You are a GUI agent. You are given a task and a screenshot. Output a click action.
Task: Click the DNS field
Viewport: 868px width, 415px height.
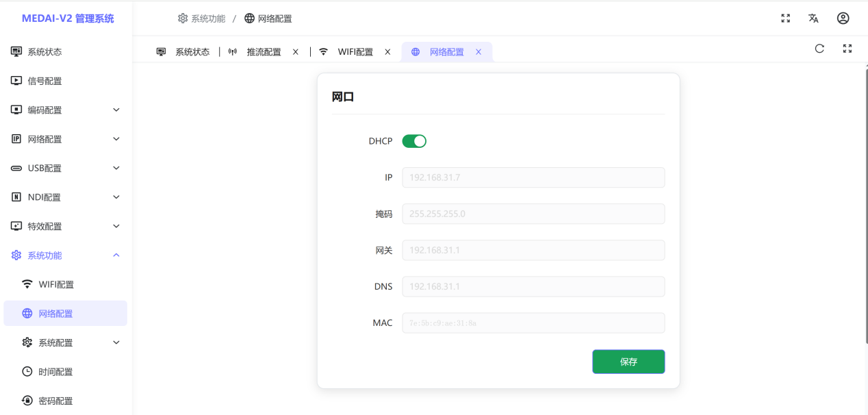(x=533, y=286)
